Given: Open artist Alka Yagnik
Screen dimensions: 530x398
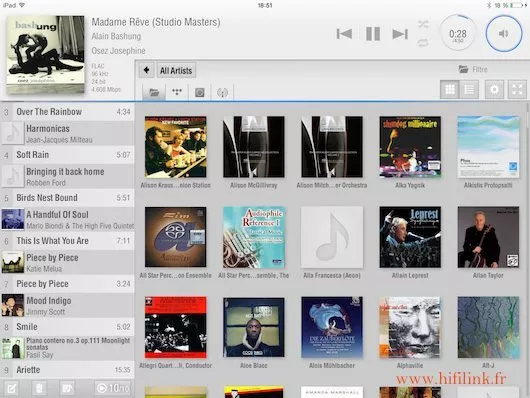Looking at the screenshot, I should (x=410, y=147).
